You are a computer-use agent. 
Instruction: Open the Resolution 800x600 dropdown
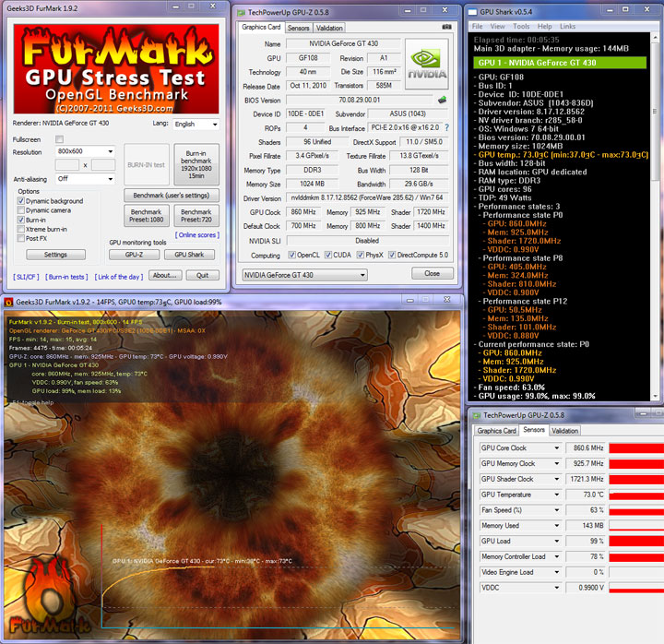85,151
